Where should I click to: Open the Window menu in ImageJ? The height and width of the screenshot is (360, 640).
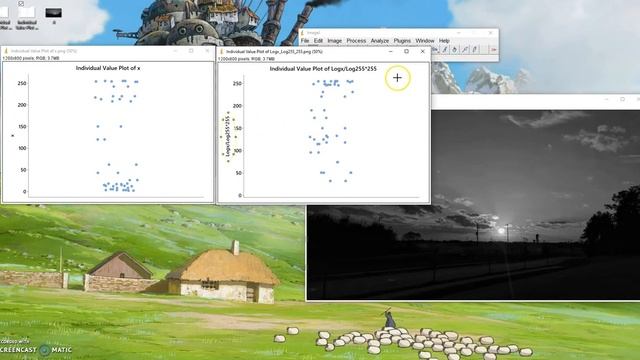(x=424, y=41)
